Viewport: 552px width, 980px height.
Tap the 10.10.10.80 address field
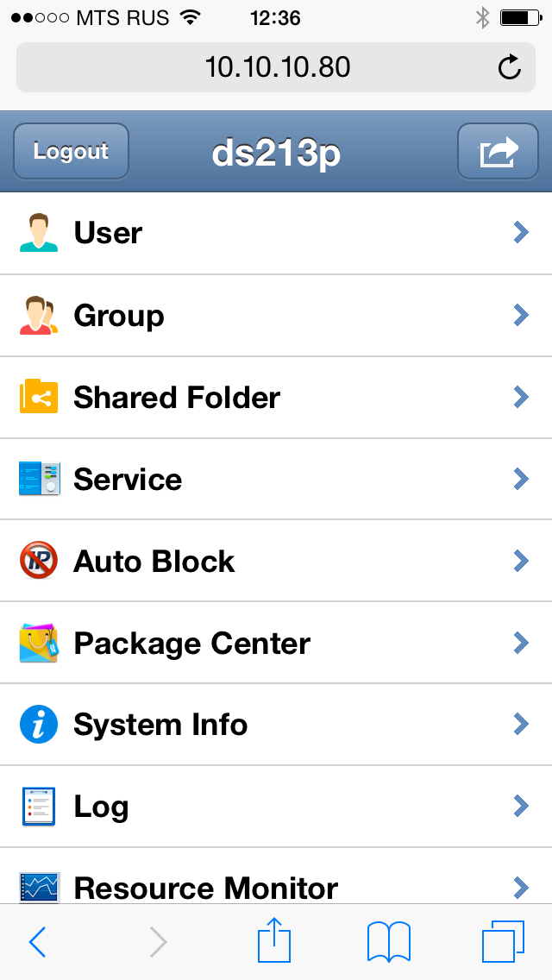(276, 67)
